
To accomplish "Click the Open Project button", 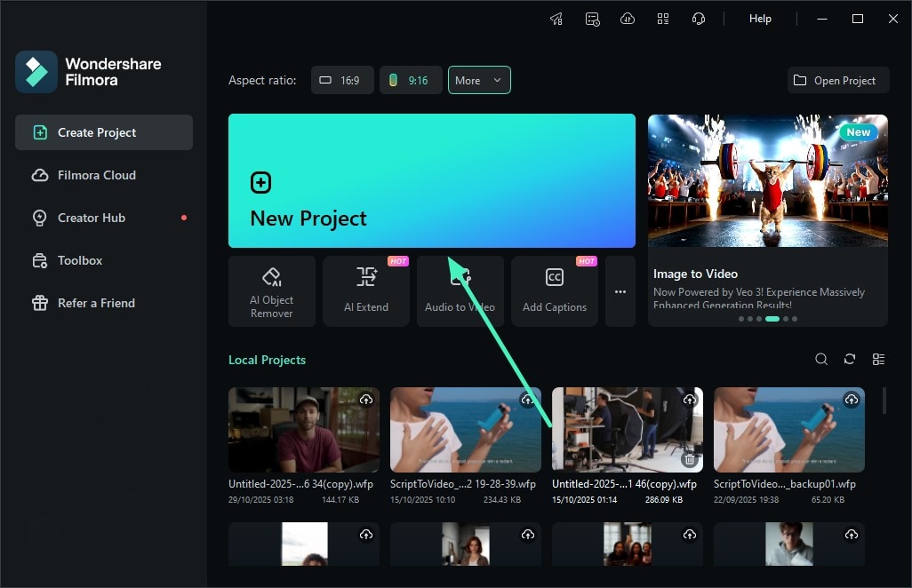I will coord(837,80).
